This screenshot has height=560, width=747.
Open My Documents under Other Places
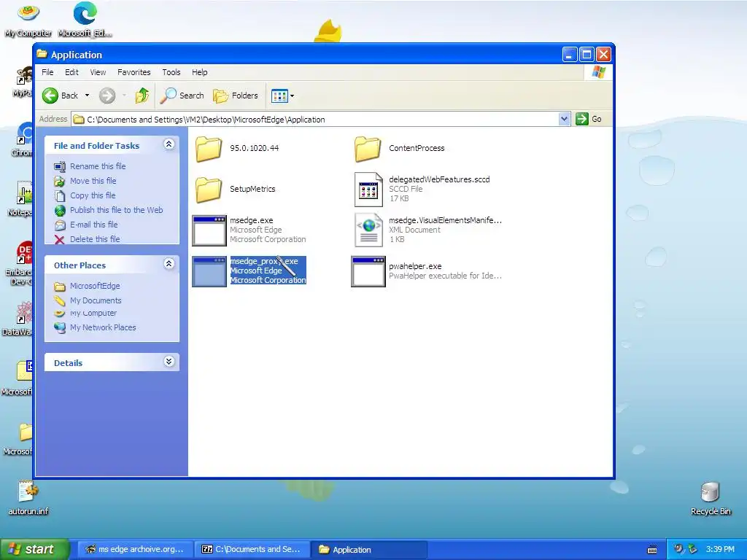click(x=96, y=300)
